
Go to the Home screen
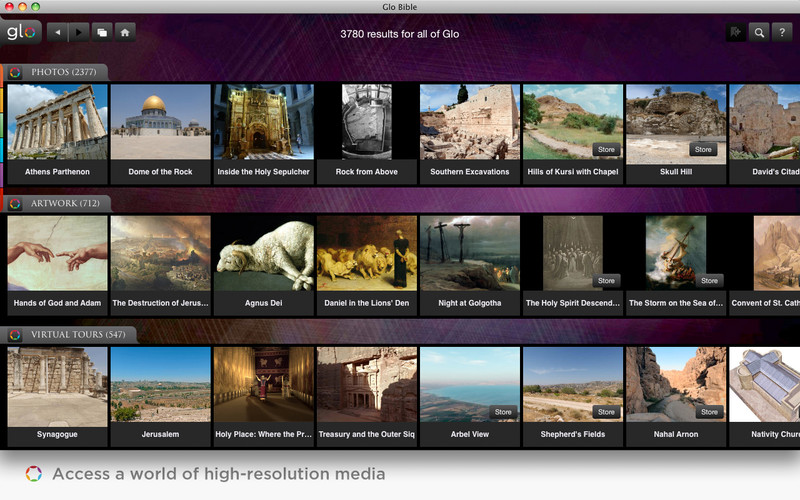(x=125, y=32)
